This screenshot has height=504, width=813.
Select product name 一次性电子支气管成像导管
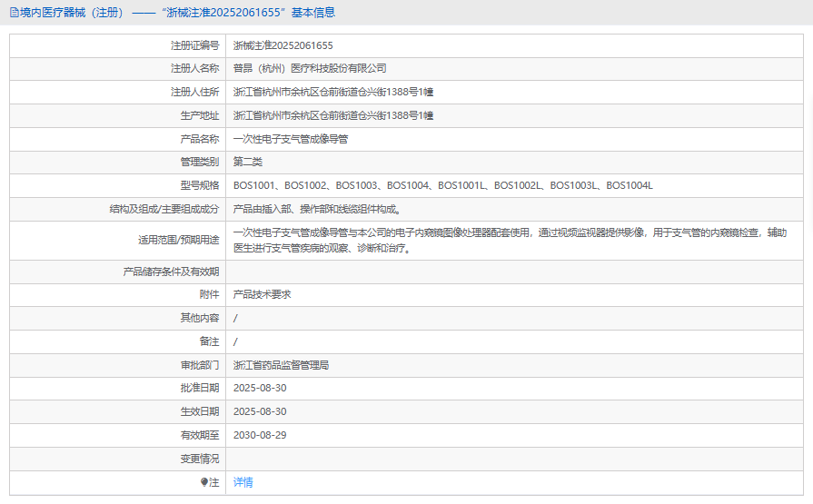pyautogui.click(x=291, y=139)
